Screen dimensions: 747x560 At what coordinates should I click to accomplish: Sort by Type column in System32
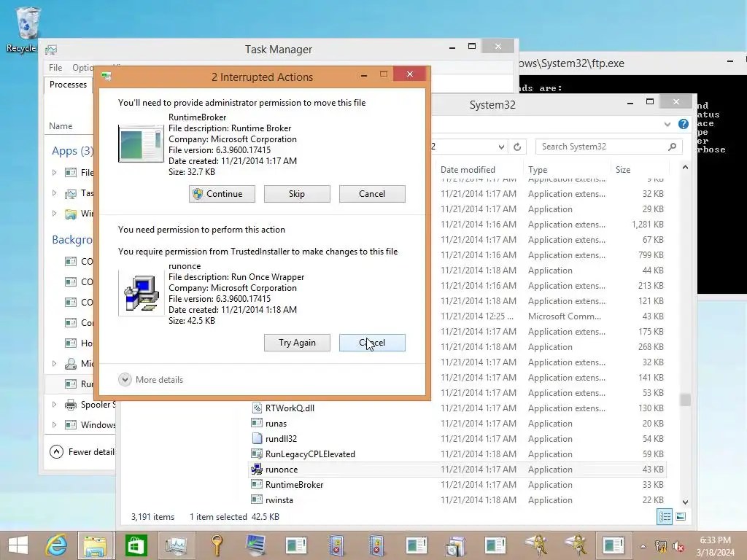(x=538, y=169)
